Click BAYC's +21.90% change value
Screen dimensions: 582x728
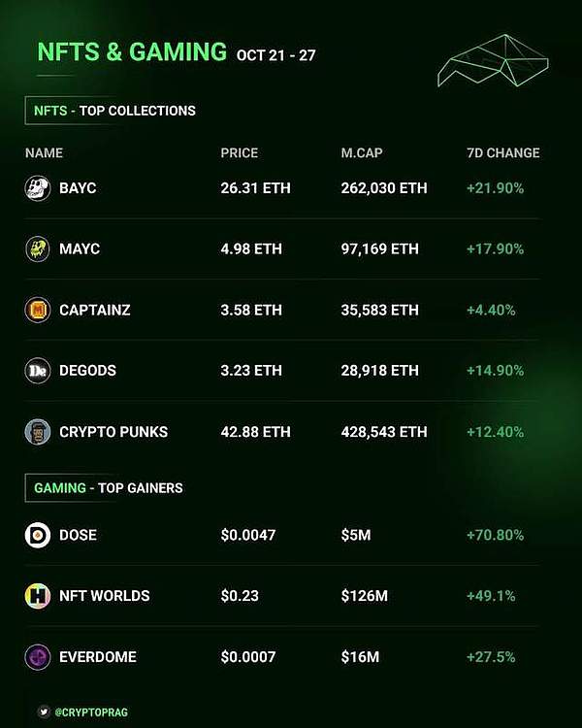tap(495, 188)
